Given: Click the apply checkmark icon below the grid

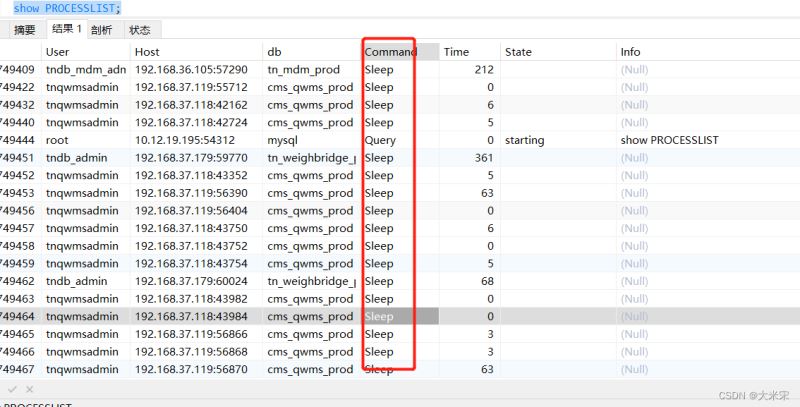Looking at the screenshot, I should [13, 389].
